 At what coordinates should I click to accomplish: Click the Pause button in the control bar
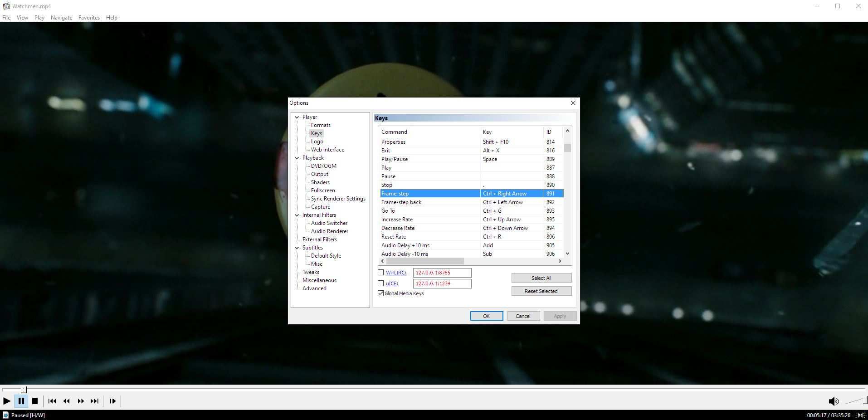pyautogui.click(x=21, y=401)
